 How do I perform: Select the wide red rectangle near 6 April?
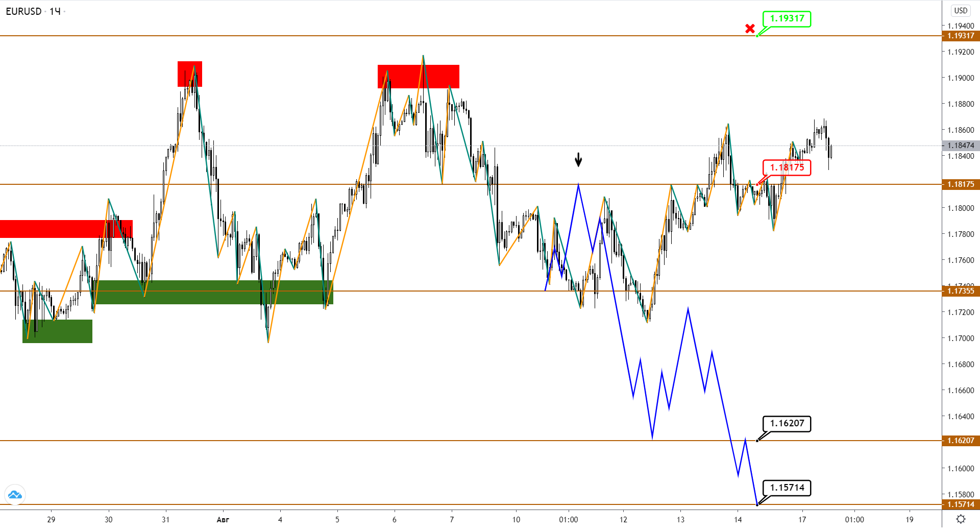(x=419, y=77)
